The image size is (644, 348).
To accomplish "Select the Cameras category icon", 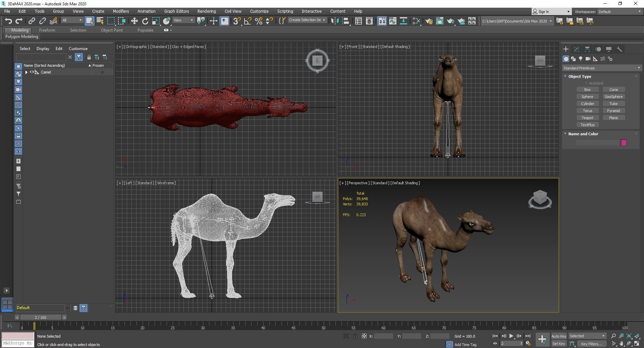I will click(x=588, y=59).
